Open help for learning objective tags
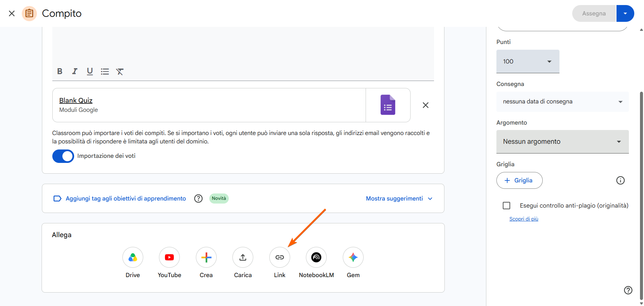Screen dimensions: 644x306 coord(199,199)
